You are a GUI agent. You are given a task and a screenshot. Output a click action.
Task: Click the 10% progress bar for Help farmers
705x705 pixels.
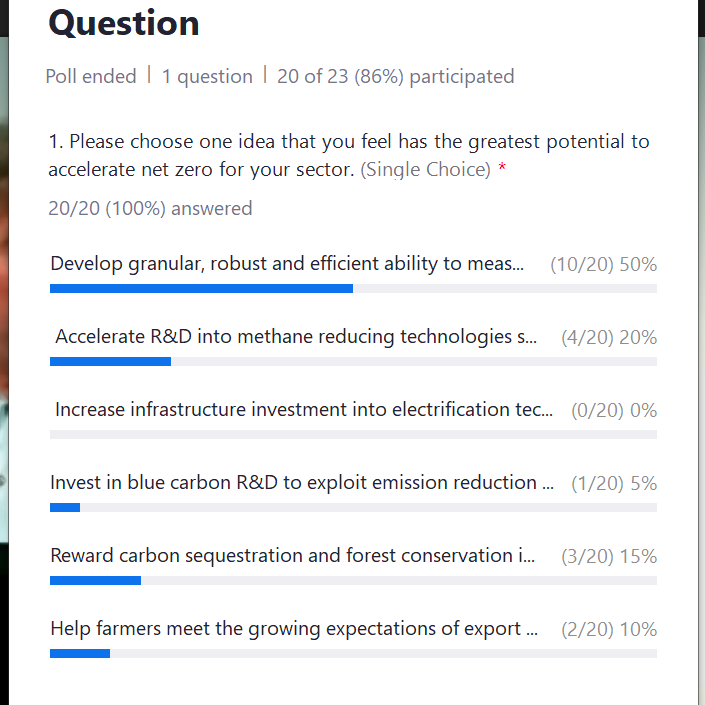point(353,653)
